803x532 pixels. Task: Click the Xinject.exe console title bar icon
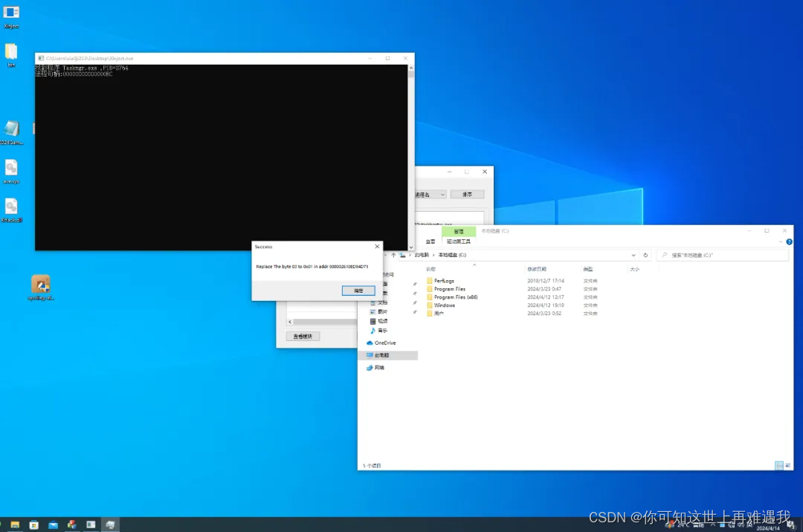pyautogui.click(x=40, y=58)
